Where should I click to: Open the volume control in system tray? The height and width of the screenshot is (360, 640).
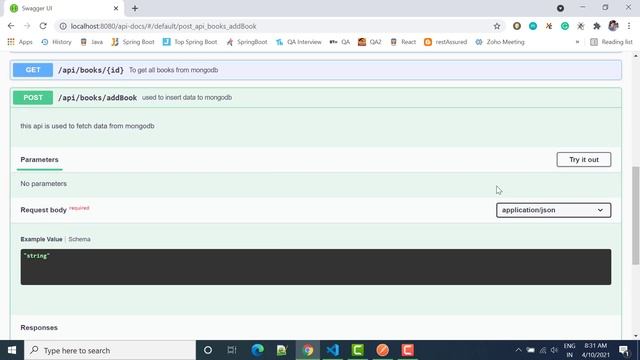click(554, 350)
